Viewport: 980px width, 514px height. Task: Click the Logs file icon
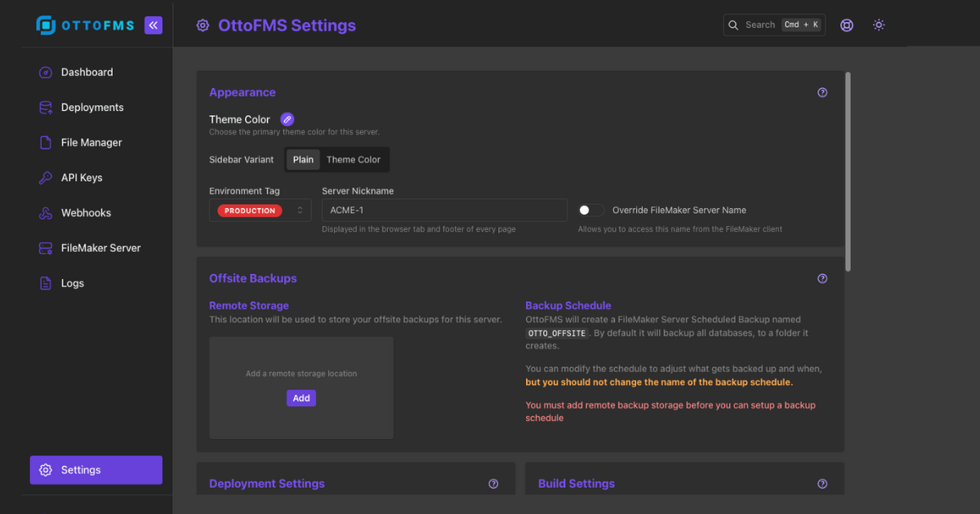pyautogui.click(x=46, y=283)
